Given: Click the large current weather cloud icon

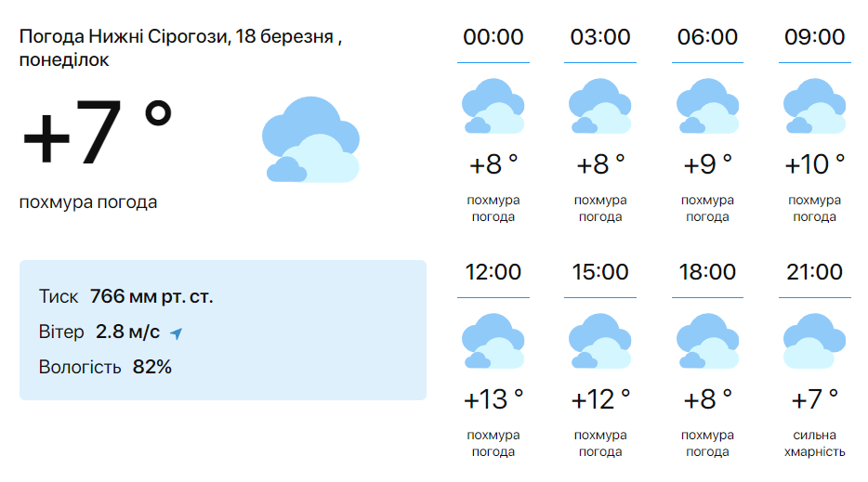Looking at the screenshot, I should click(x=310, y=139).
